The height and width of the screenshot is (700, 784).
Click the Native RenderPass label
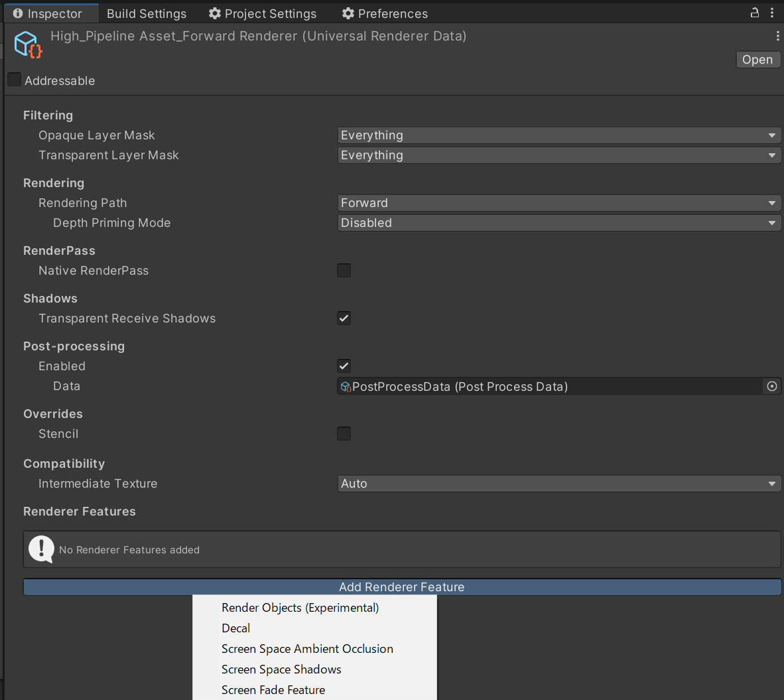(x=94, y=271)
